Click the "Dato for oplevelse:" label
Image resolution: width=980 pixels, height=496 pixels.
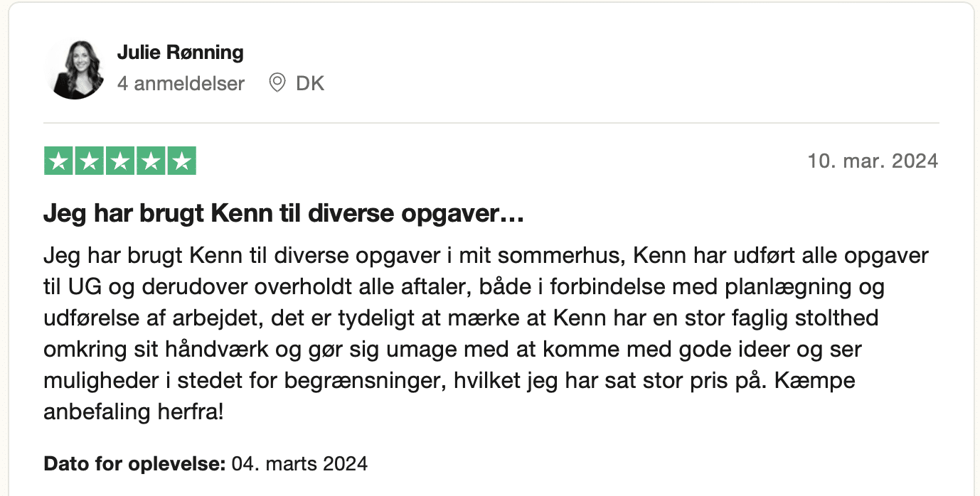click(134, 465)
